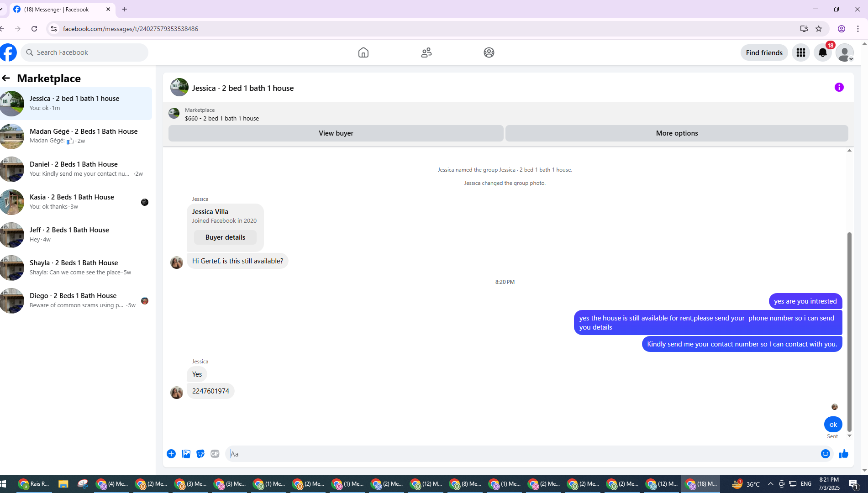868x493 pixels.
Task: Reload the page with refresh icon
Action: coord(34,29)
